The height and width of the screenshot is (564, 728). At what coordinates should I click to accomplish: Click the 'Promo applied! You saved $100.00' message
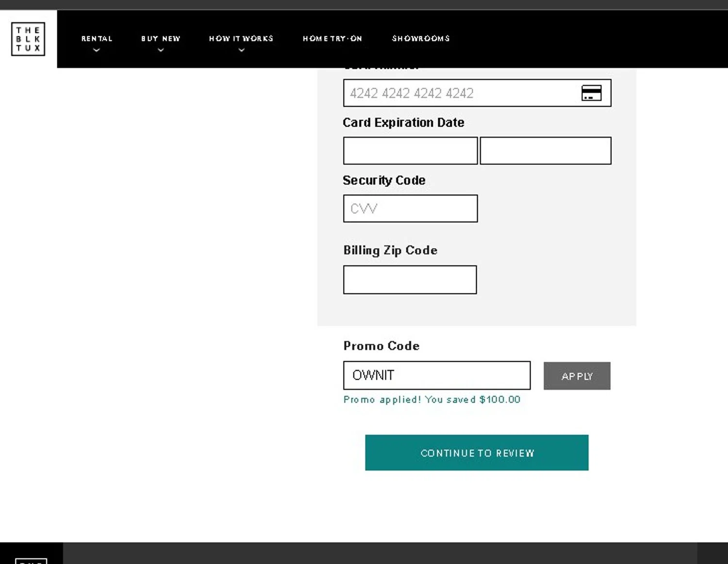(x=432, y=400)
